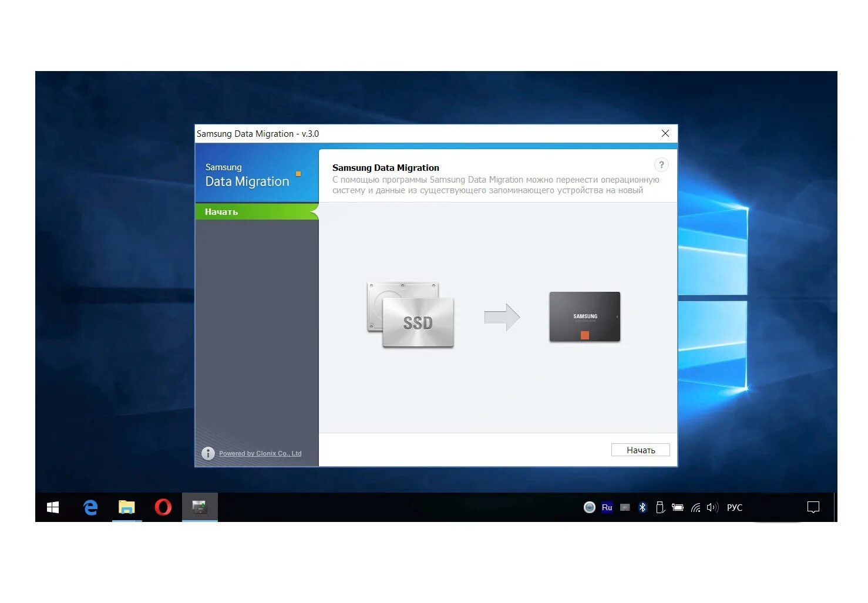The width and height of the screenshot is (868, 603).
Task: Open the help question mark icon
Action: pos(661,165)
